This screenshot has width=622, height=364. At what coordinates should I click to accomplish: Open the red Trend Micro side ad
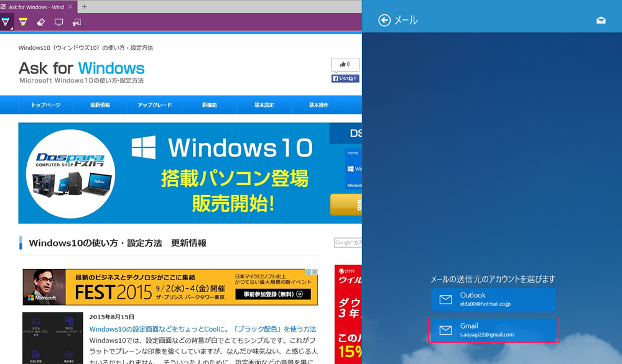[348, 314]
